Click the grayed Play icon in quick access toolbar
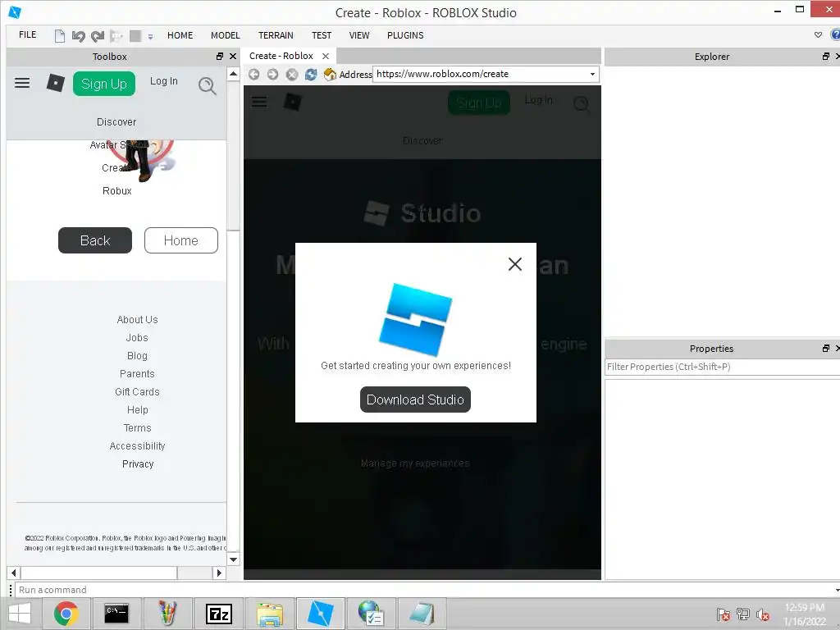The width and height of the screenshot is (840, 630). tap(116, 36)
